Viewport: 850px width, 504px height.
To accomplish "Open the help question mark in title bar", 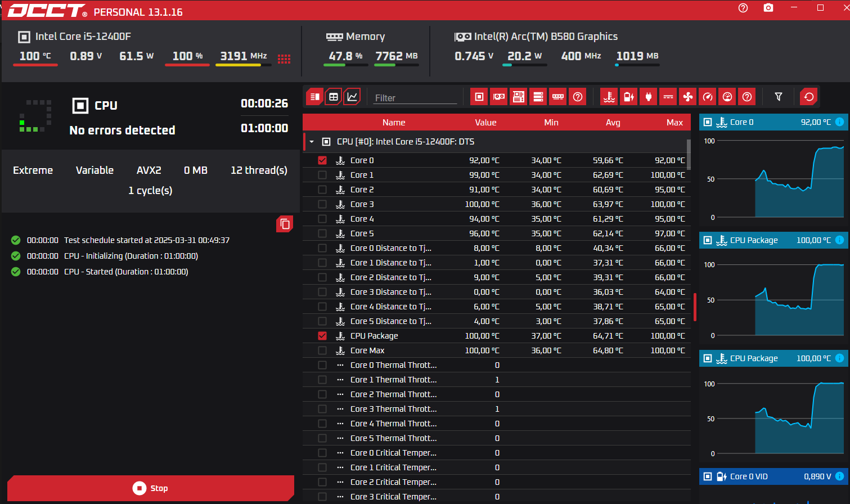I will click(743, 8).
